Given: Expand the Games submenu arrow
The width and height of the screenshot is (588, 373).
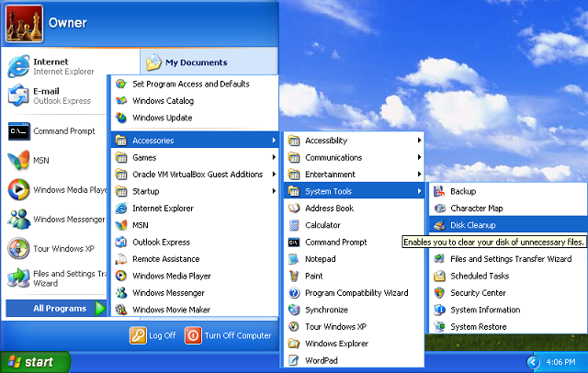Looking at the screenshot, I should [274, 157].
